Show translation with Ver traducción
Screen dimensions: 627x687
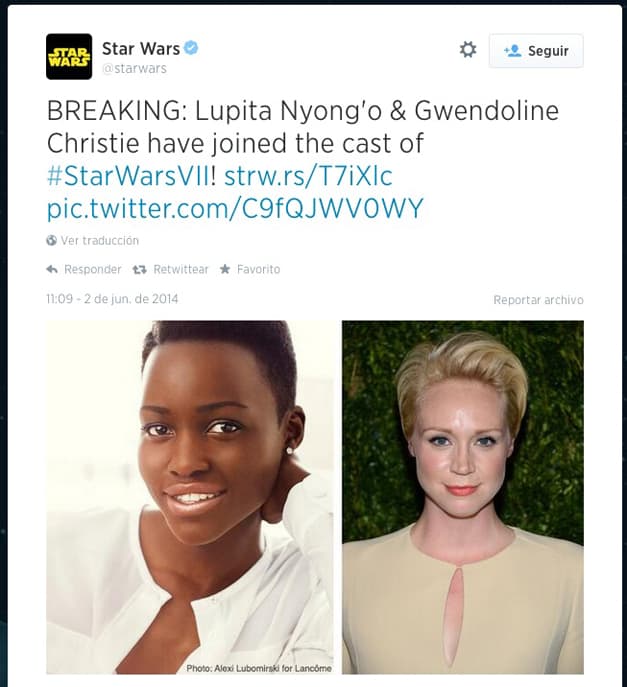point(100,241)
